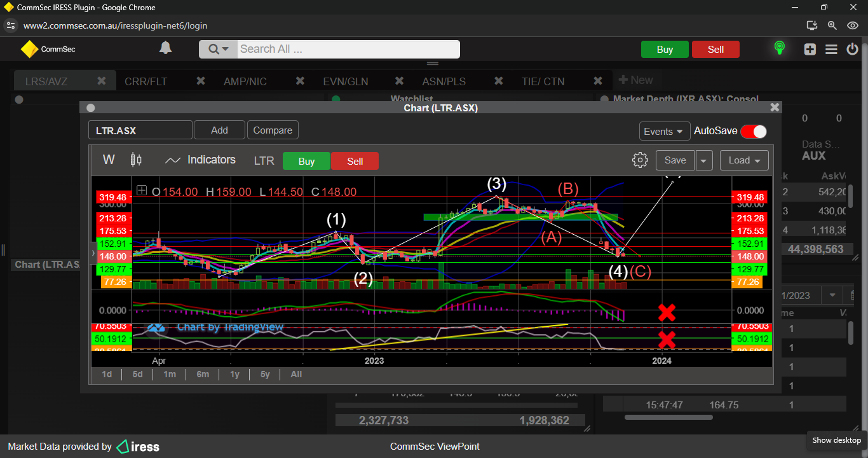Expand chart legend plus box

pos(142,191)
